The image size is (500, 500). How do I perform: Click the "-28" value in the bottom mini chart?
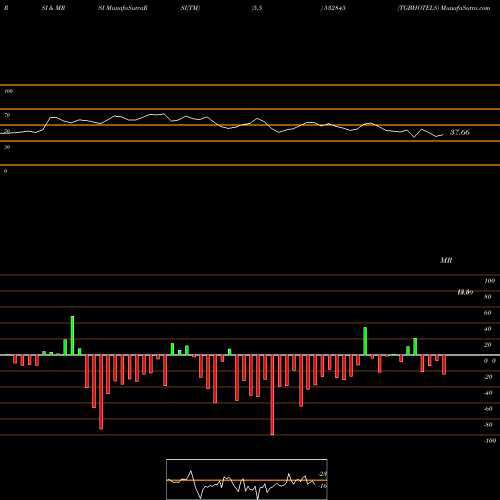[322, 474]
